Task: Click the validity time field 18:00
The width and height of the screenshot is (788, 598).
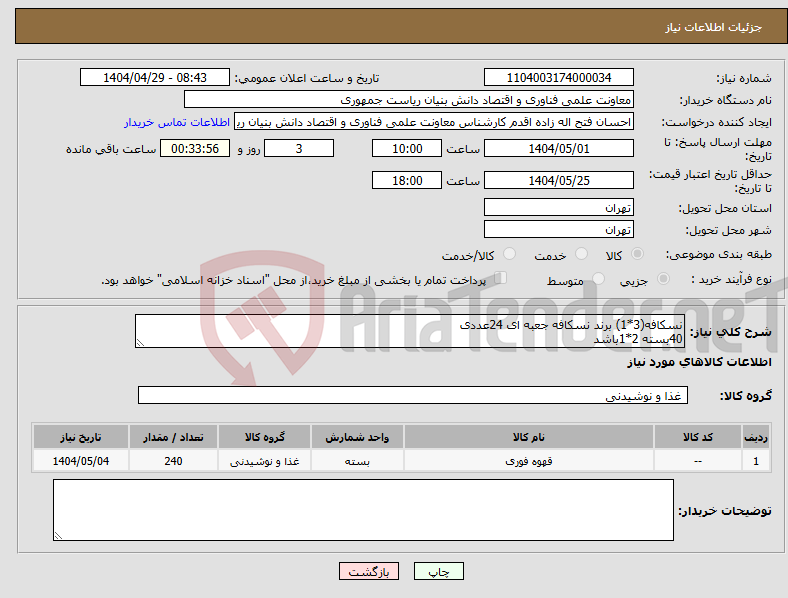Action: pos(407,180)
